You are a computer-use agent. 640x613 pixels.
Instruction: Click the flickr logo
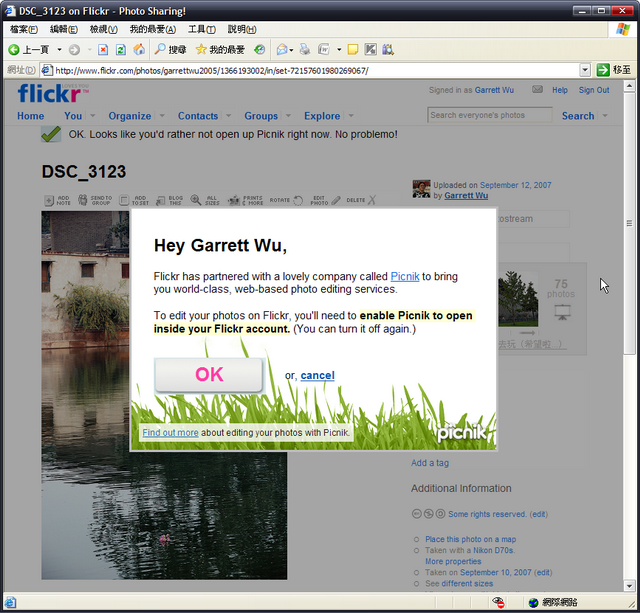pos(53,93)
